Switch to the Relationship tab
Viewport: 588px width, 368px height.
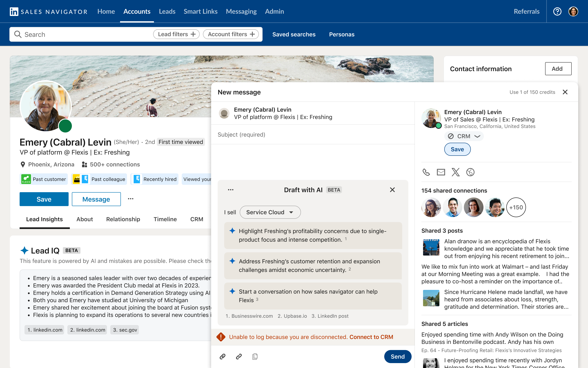pyautogui.click(x=123, y=219)
